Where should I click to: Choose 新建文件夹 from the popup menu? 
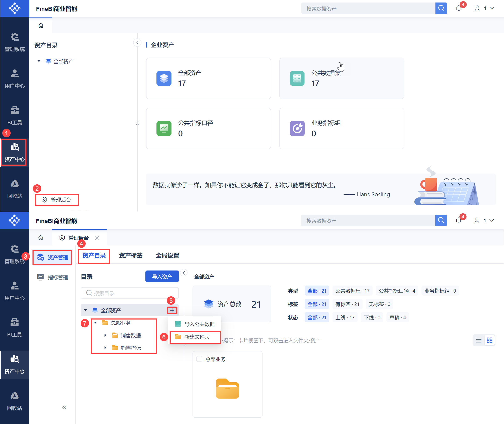(x=195, y=337)
